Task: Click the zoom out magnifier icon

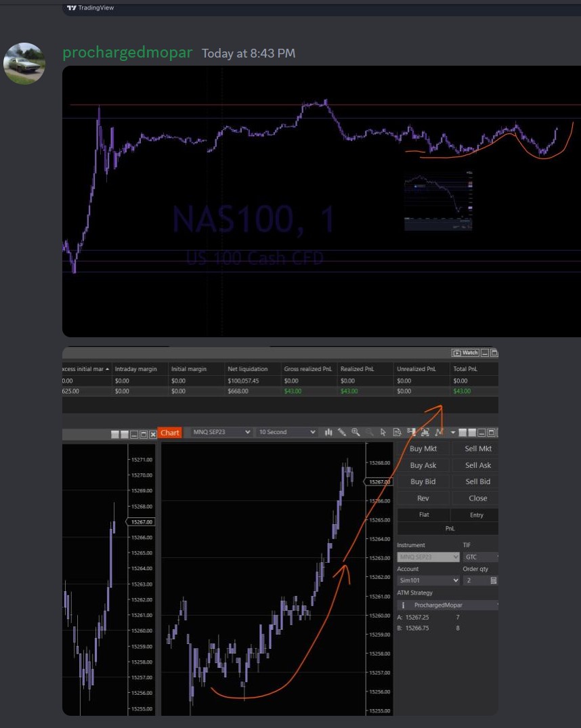Action: tap(369, 432)
